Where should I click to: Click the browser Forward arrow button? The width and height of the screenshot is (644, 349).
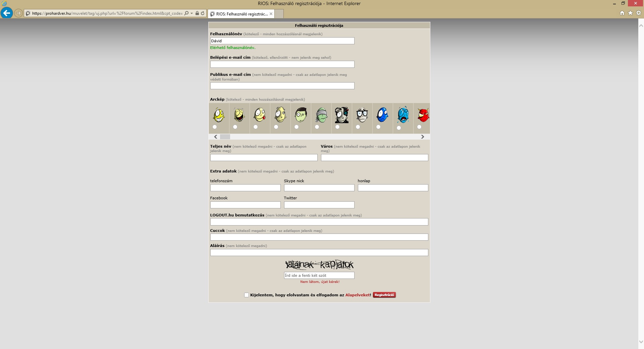pos(18,13)
